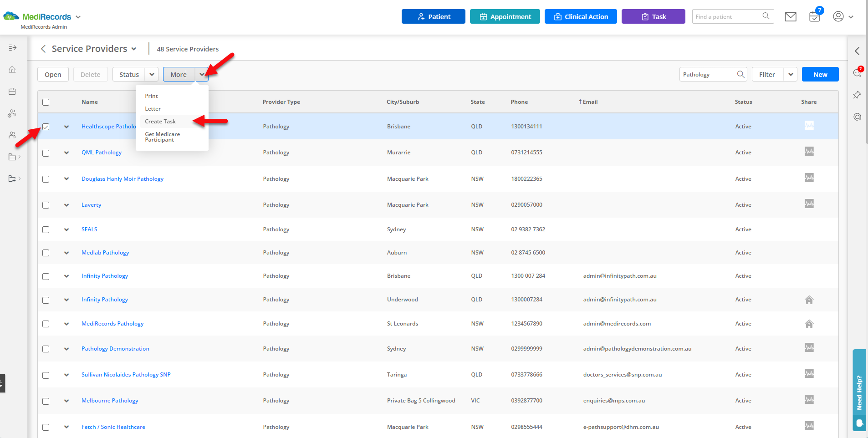
Task: Click the Appointment button
Action: click(x=505, y=16)
